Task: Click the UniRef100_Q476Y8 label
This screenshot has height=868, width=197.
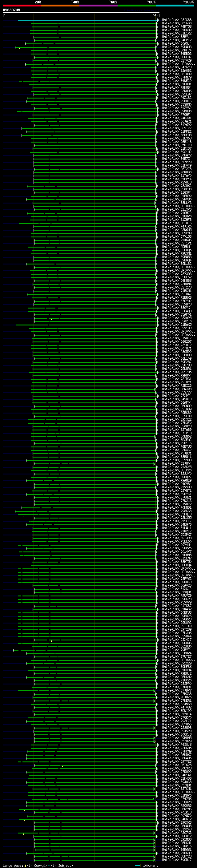Action: point(177,67)
